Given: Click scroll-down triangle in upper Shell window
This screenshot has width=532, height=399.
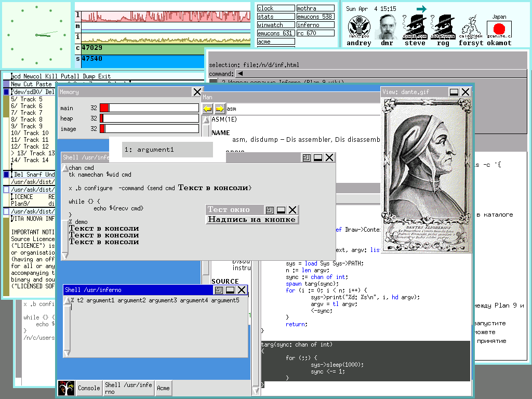Looking at the screenshot, I should tap(64, 256).
